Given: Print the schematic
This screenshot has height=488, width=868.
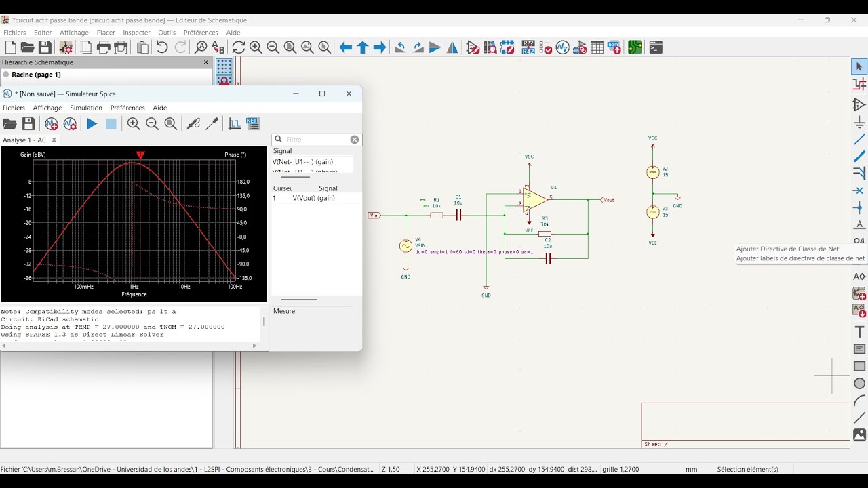Looking at the screenshot, I should coord(104,47).
